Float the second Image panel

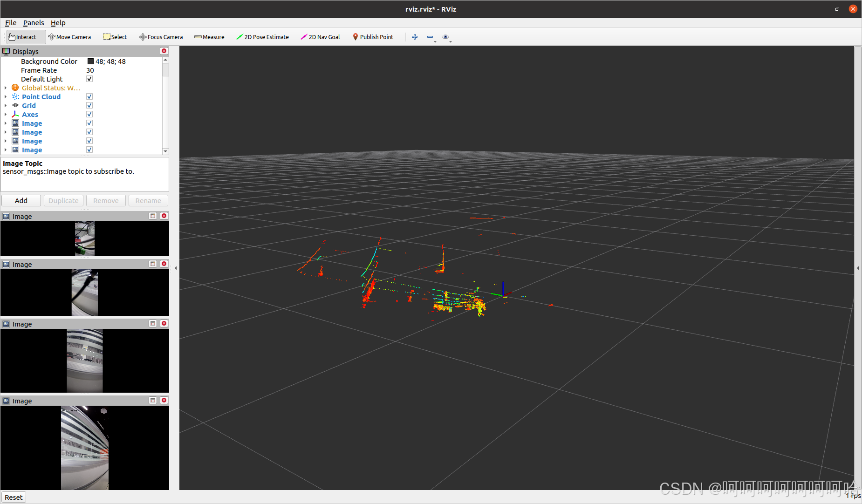pyautogui.click(x=153, y=264)
